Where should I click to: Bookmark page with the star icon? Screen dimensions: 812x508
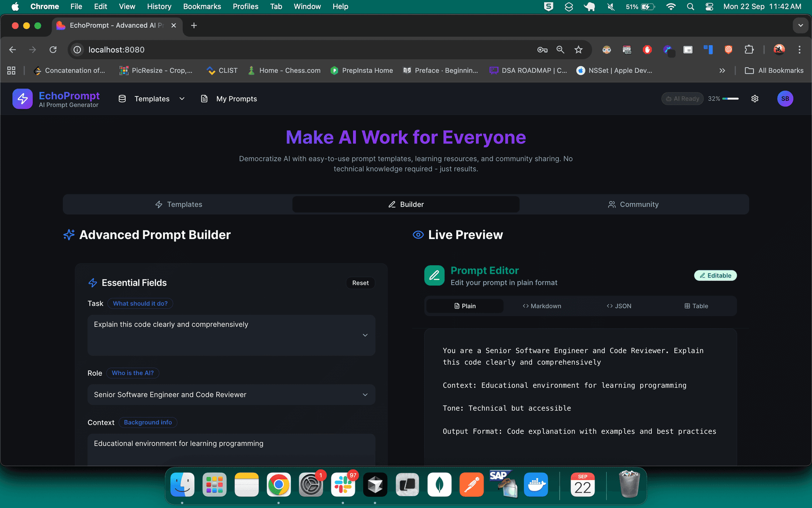pos(578,50)
